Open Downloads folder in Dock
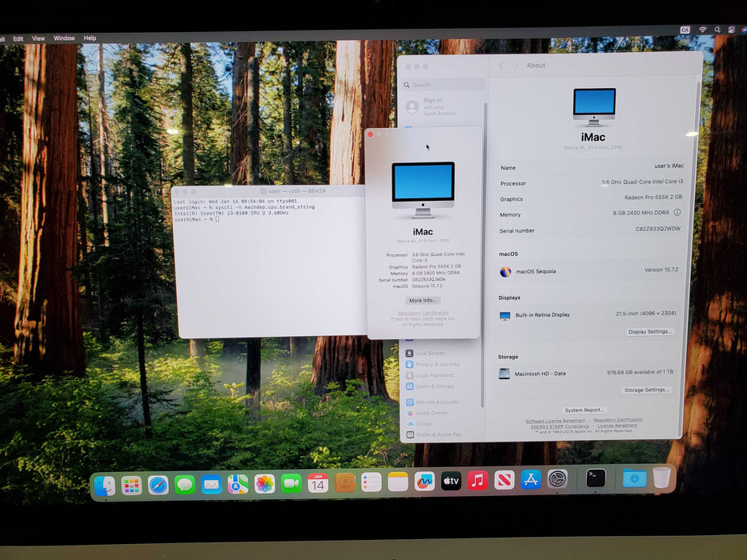Screen dimensions: 747x560 pyautogui.click(x=635, y=478)
